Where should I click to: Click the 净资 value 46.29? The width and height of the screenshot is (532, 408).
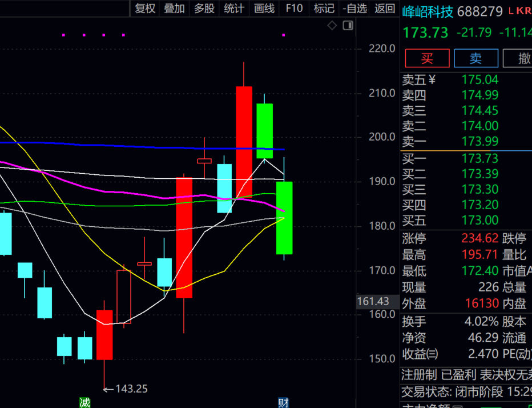coord(483,338)
